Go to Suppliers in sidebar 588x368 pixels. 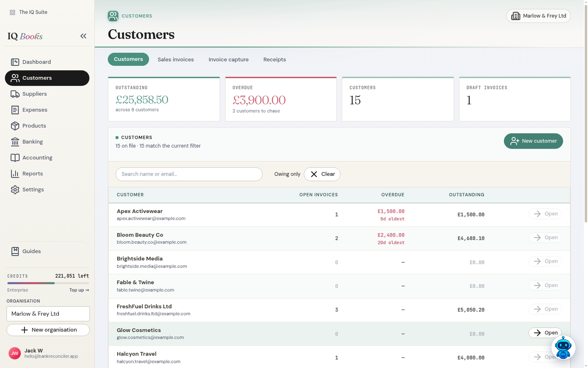[47, 94]
